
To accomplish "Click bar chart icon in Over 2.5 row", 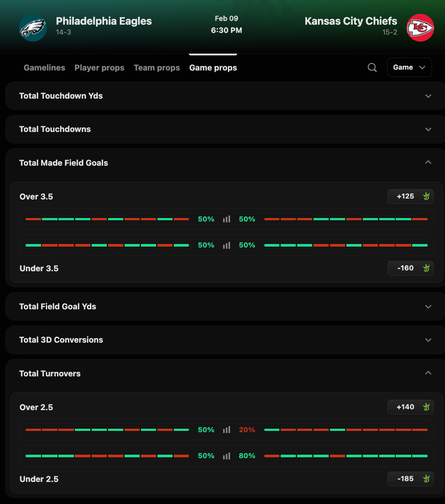I will coord(227,430).
